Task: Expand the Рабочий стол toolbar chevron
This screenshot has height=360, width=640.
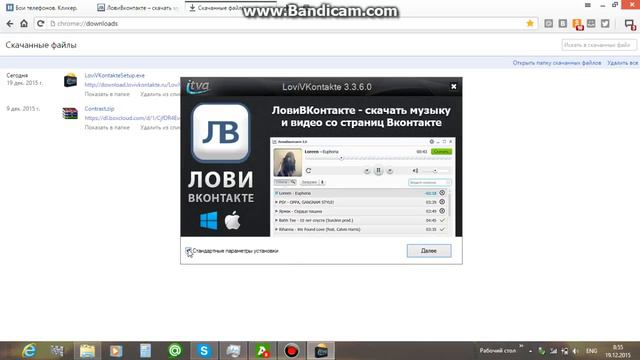Action: click(x=521, y=347)
